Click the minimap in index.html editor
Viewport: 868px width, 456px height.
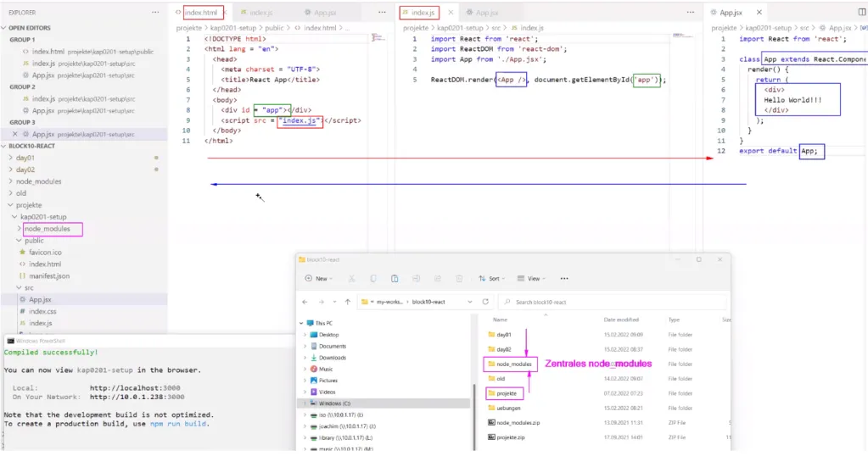(x=378, y=37)
